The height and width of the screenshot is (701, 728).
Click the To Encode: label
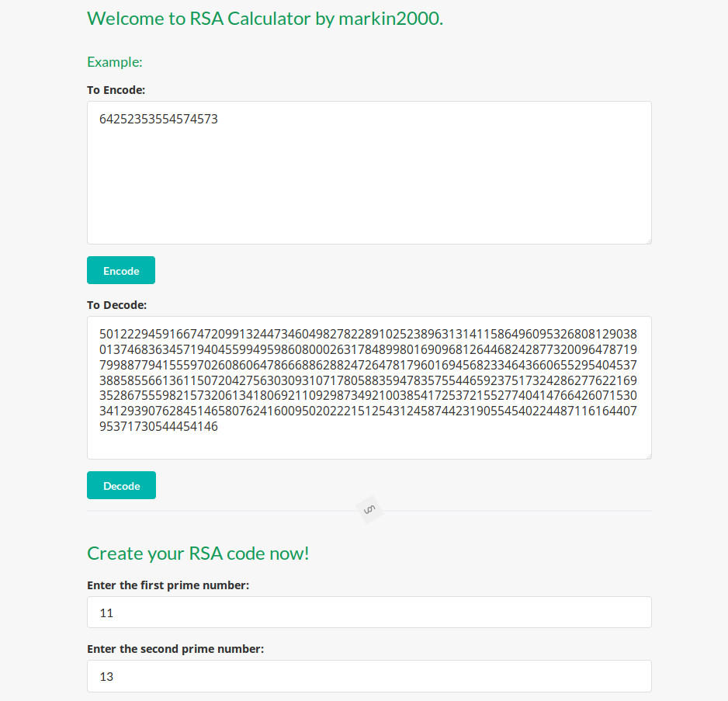[x=116, y=90]
